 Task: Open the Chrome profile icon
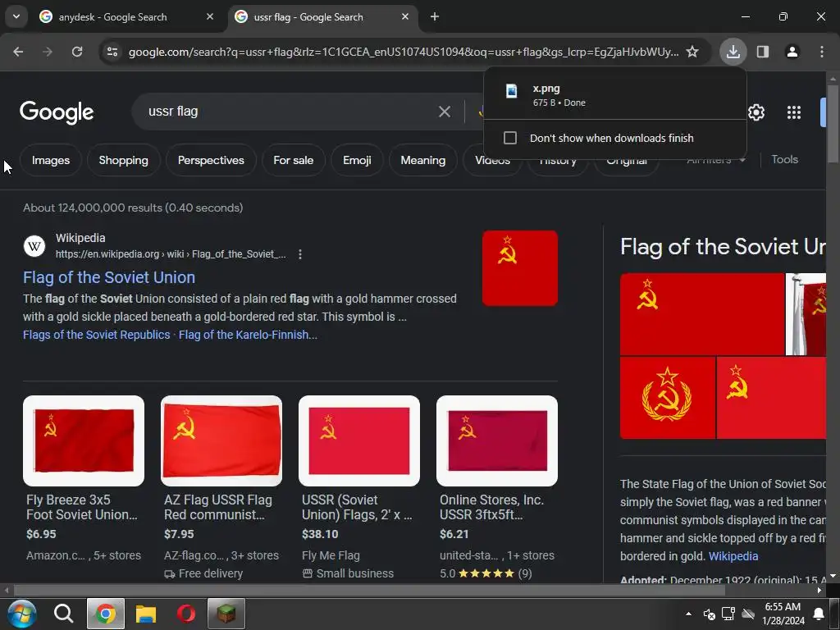[x=792, y=52]
